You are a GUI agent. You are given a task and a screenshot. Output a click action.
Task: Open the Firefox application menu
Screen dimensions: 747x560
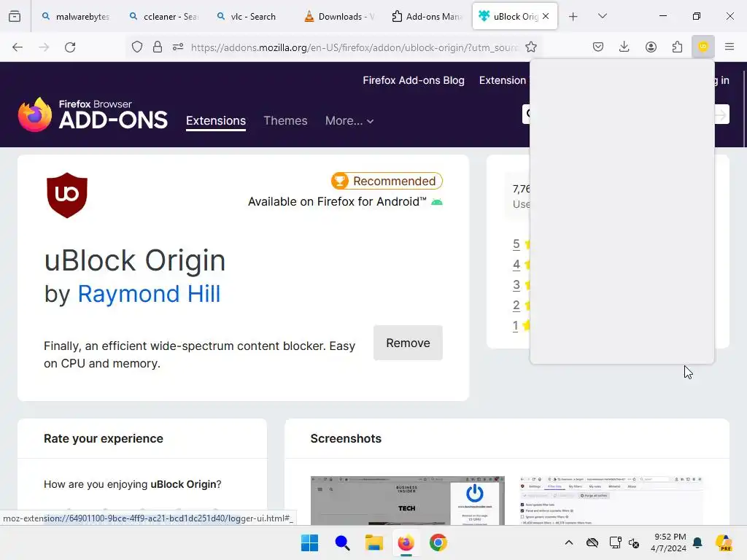[729, 47]
